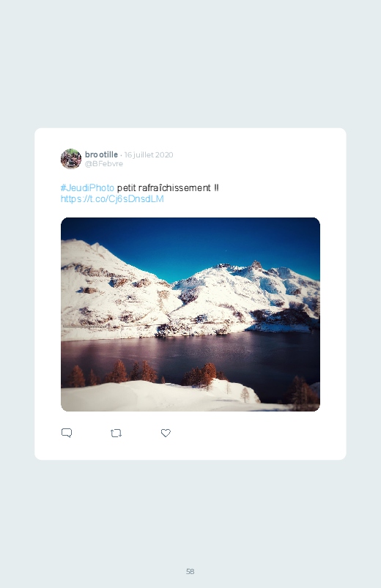
Task: Open the @BFebvre handle
Action: pos(104,164)
